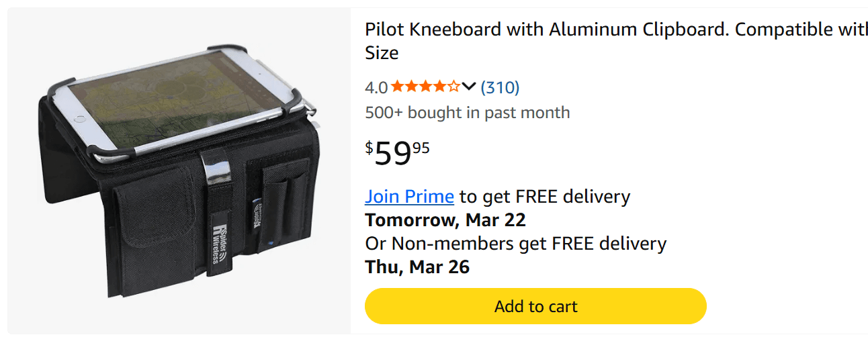Click the word Size in the title

(x=382, y=53)
